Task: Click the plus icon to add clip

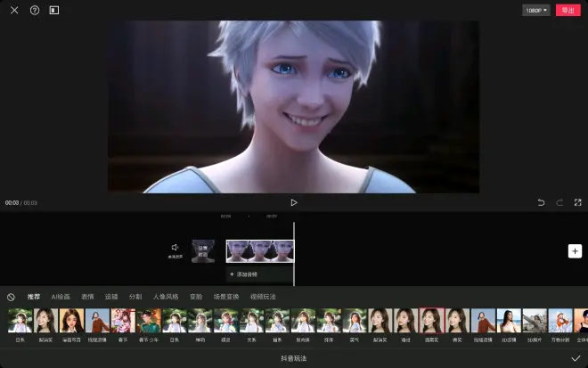Action: 575,251
